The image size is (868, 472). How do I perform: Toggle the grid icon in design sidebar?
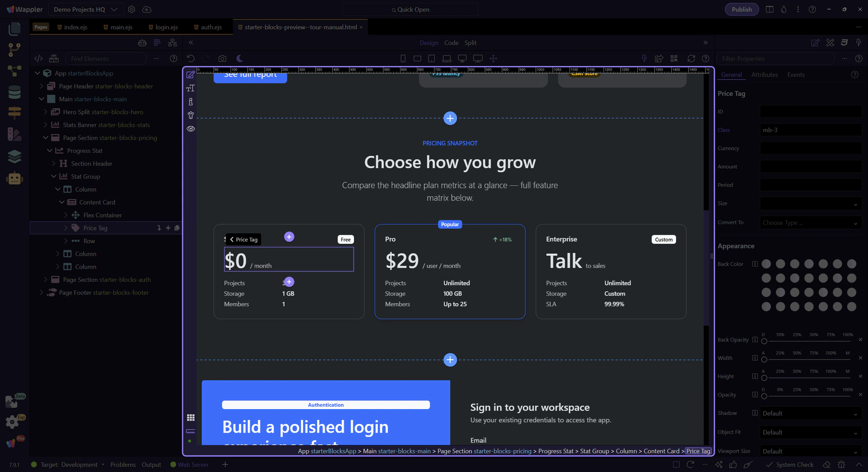tap(191, 417)
